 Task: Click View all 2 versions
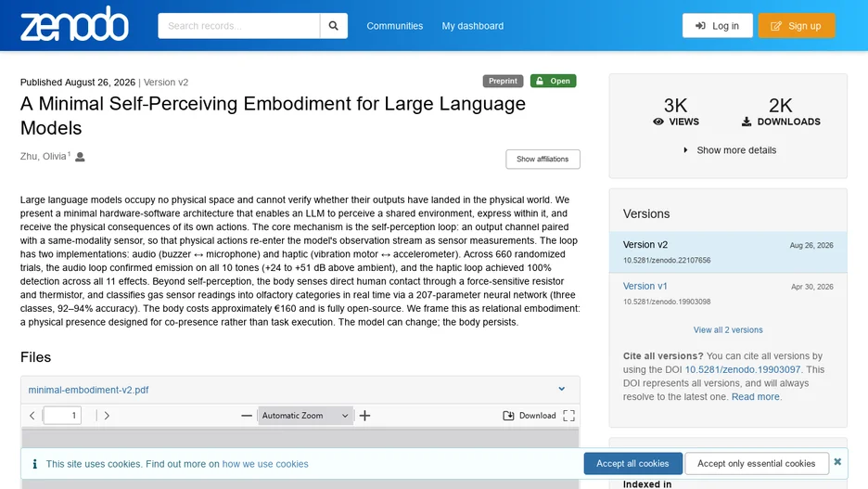(728, 329)
